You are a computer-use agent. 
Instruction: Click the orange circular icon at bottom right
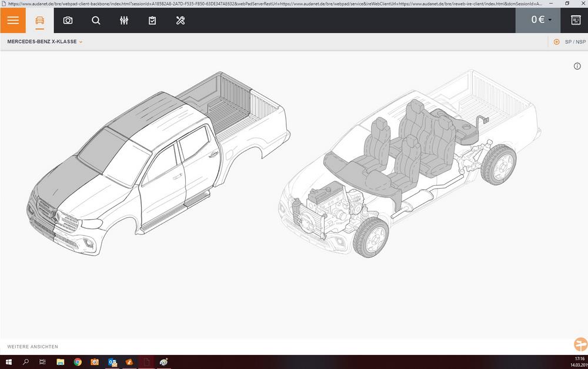580,343
